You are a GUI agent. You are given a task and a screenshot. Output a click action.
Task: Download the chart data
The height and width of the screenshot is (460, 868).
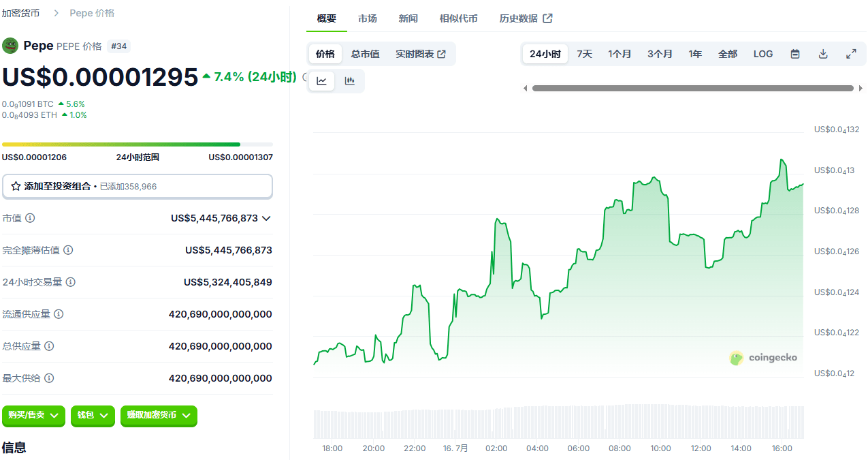[823, 54]
